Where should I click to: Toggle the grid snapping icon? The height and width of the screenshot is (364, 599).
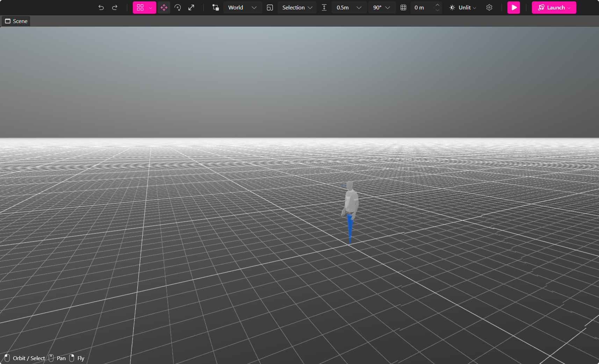(403, 7)
